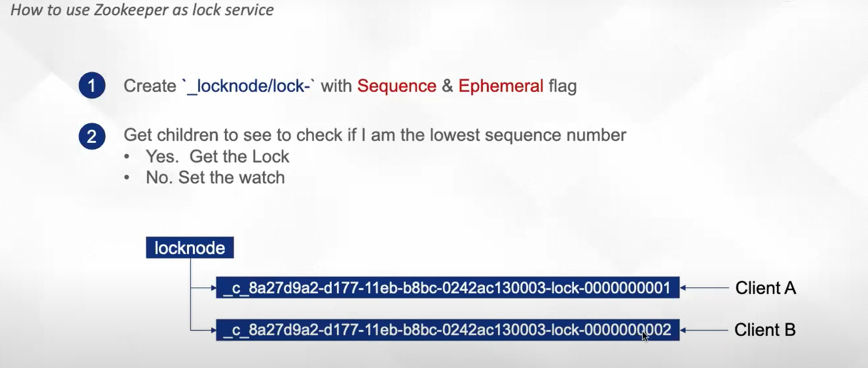Select the node ending in lock-0000000001
This screenshot has width=868, height=368.
447,287
